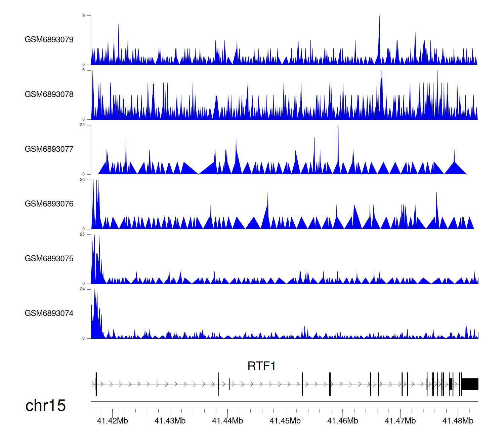The height and width of the screenshot is (444, 504).
Task: Click the y-axis maximum value 26
Action: [82, 234]
